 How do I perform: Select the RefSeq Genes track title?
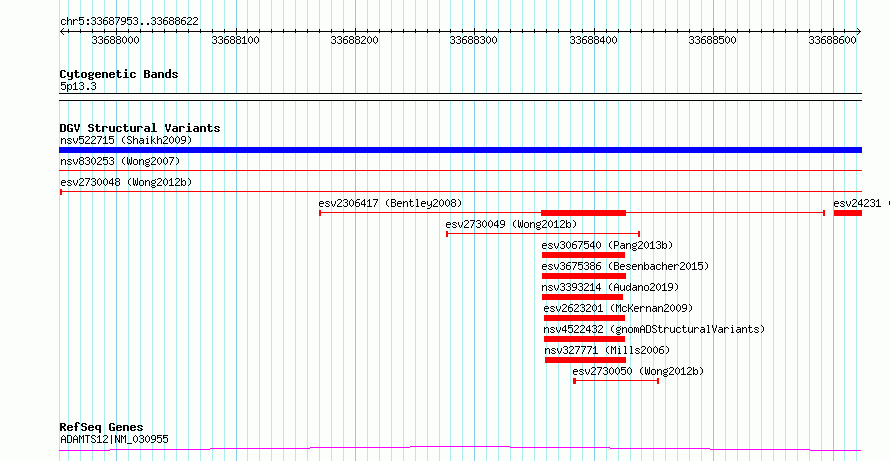[x=102, y=427]
